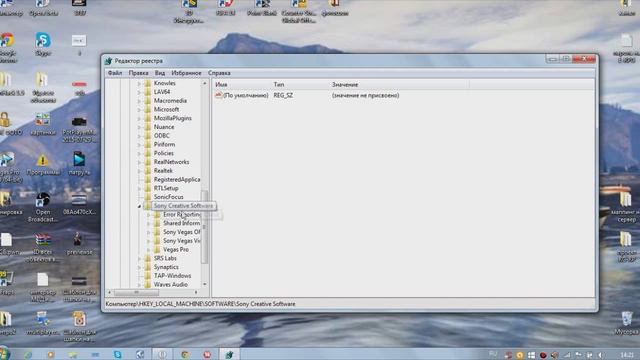Click the REG_SZ type cell

283,95
